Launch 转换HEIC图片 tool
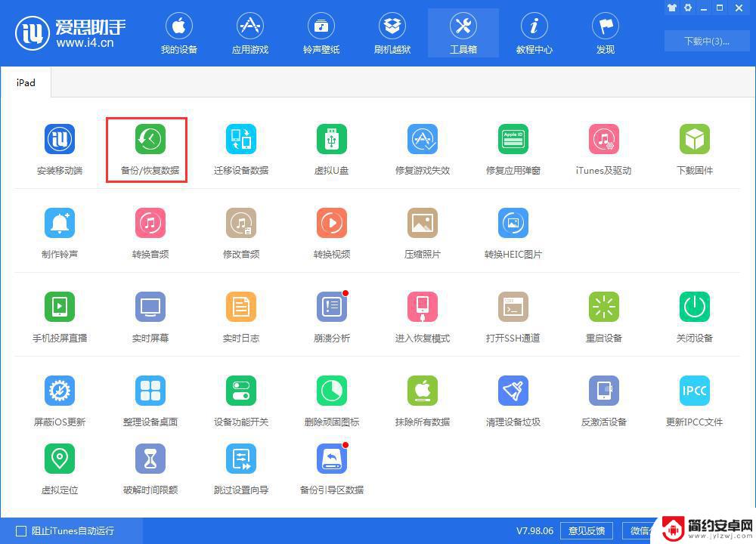The height and width of the screenshot is (544, 756). coord(513,223)
